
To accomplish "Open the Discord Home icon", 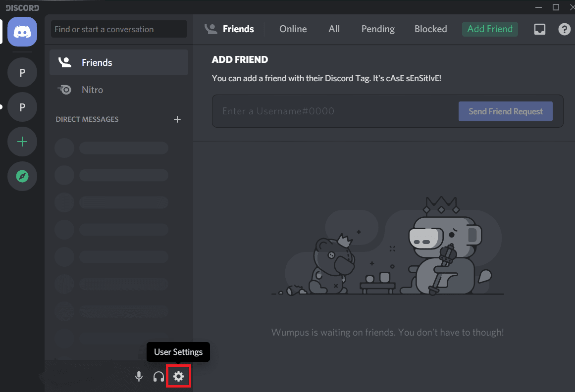I will (x=22, y=32).
